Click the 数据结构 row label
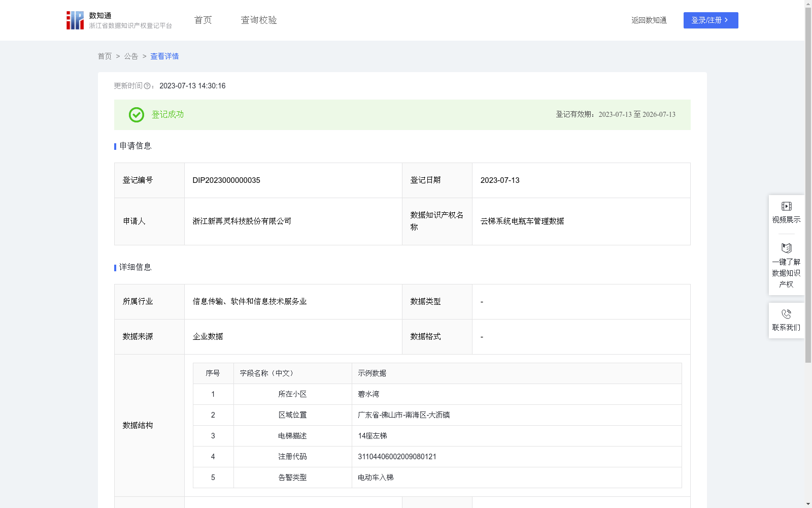The height and width of the screenshot is (508, 812). [138, 426]
